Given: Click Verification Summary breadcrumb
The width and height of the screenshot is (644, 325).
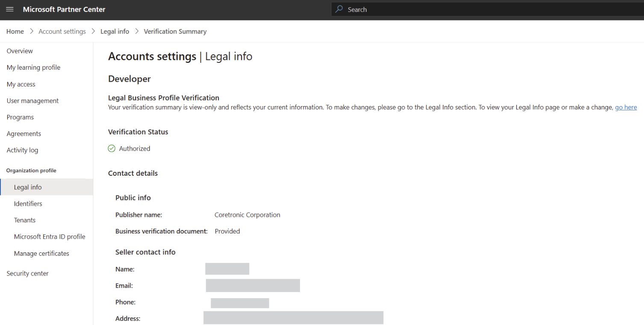Looking at the screenshot, I should click(175, 31).
